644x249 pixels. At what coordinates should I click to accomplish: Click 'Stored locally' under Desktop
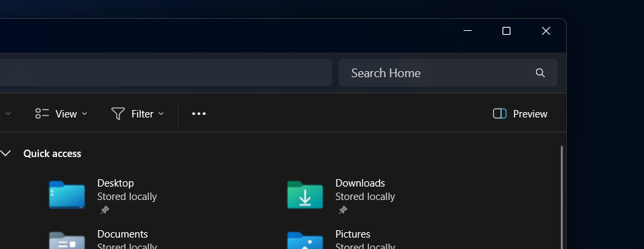coord(127,197)
